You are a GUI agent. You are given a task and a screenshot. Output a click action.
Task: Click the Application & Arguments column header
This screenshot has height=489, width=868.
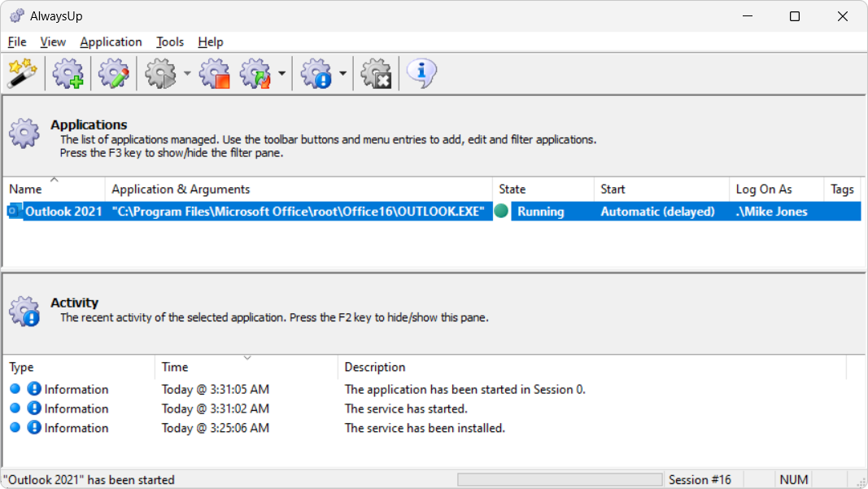(x=299, y=190)
